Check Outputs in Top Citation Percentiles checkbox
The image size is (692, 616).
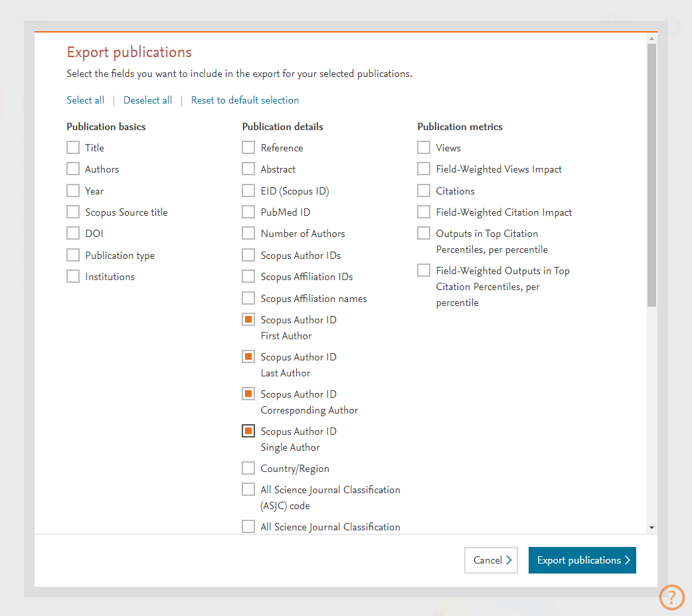424,233
